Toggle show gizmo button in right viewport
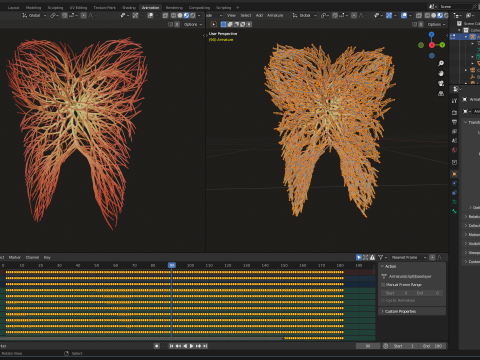This screenshot has height=360, width=480. coord(389,15)
